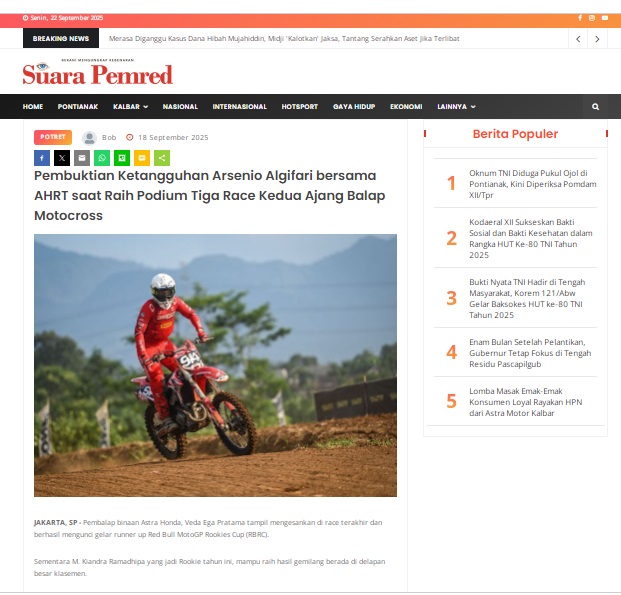Expand the Lainnya dropdown menu
621x595 pixels.
pyautogui.click(x=456, y=107)
